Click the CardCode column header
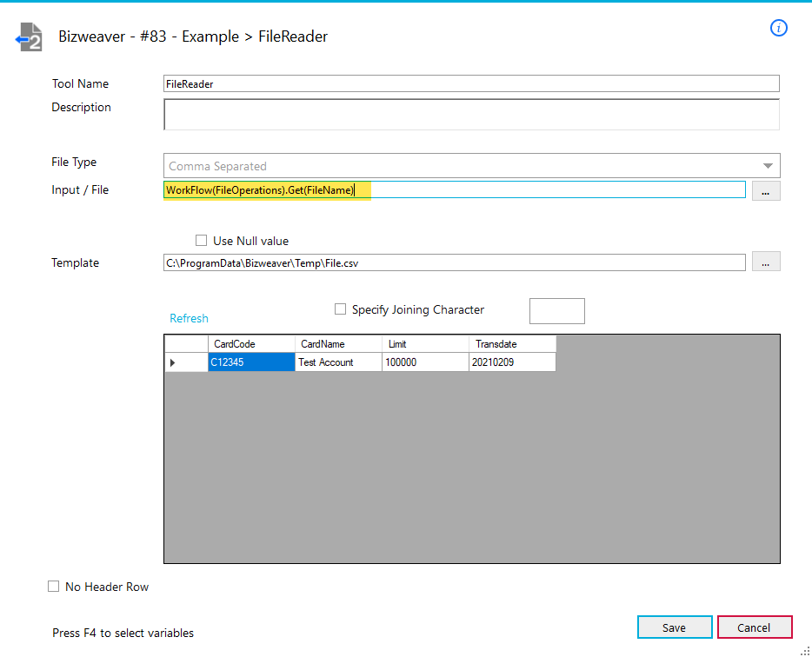 [251, 344]
